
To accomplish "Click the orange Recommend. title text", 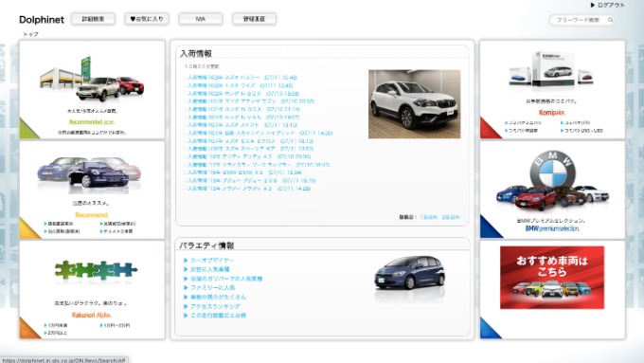I will click(92, 215).
